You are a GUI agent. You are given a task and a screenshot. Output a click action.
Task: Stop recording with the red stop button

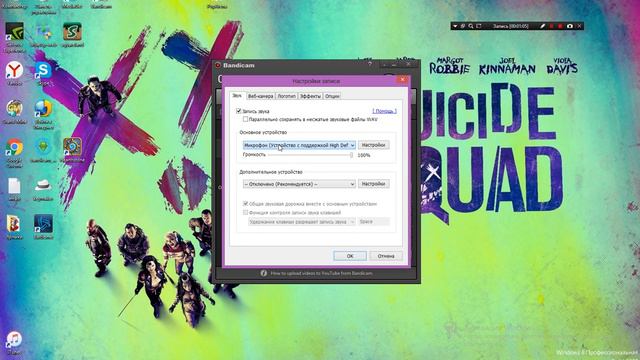point(560,26)
